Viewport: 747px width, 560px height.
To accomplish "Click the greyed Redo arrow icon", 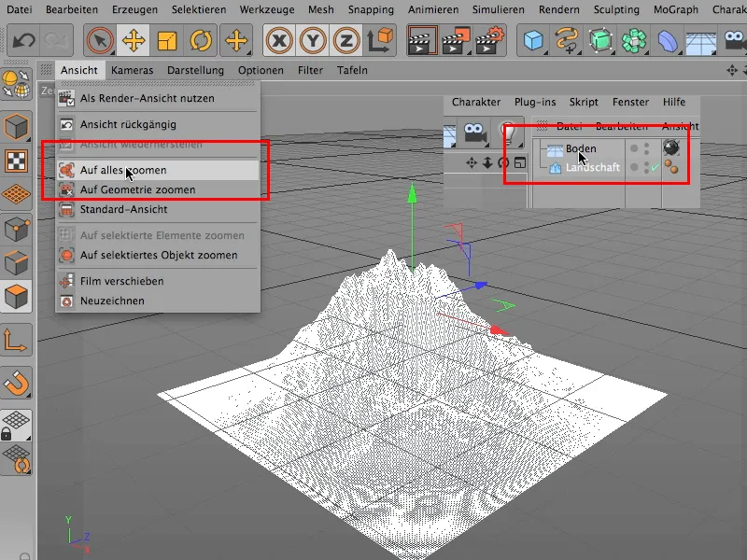I will (56, 40).
